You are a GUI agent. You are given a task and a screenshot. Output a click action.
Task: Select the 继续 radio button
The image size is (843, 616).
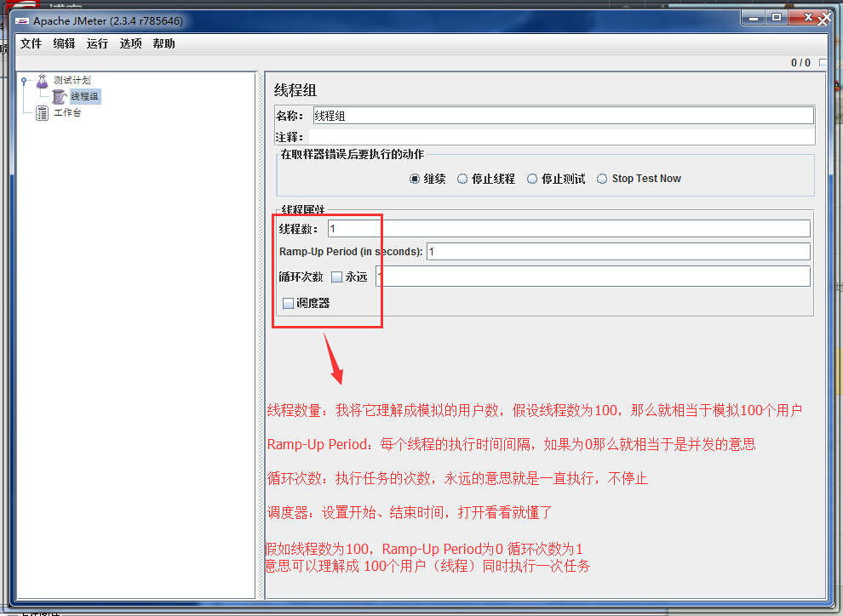(x=414, y=179)
